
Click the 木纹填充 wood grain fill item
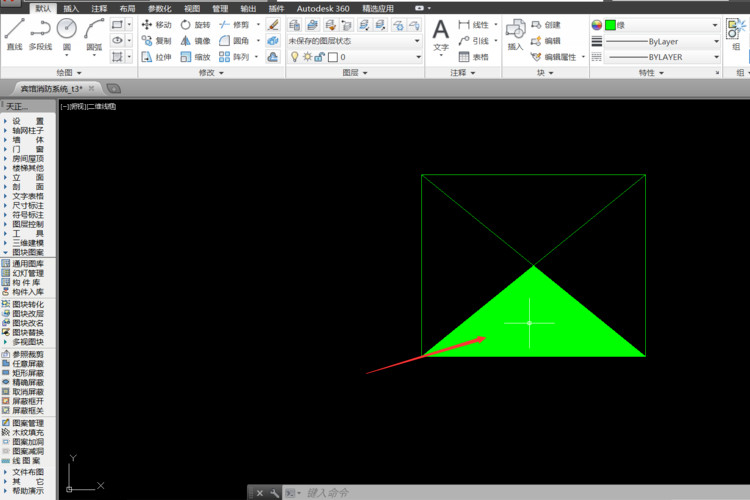[23, 433]
